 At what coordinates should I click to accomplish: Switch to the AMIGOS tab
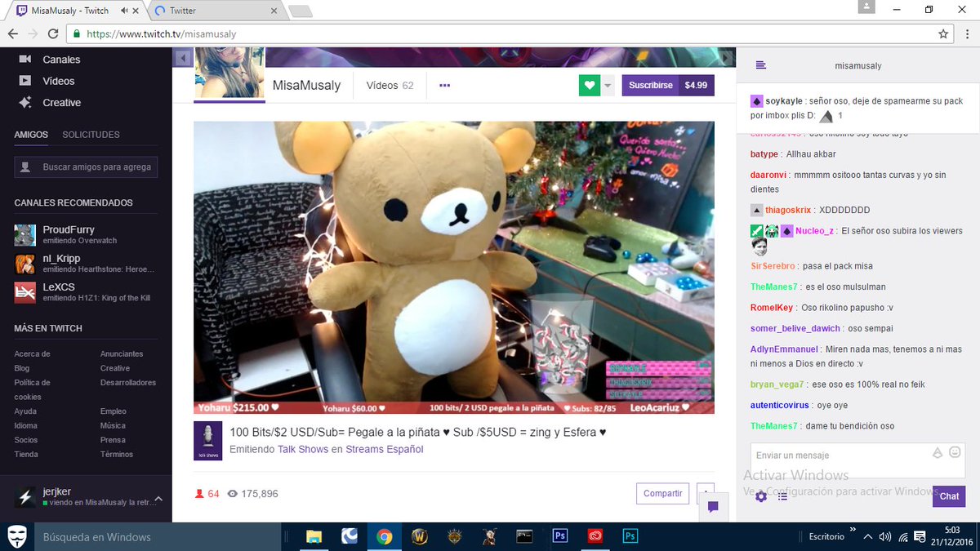[x=31, y=135]
